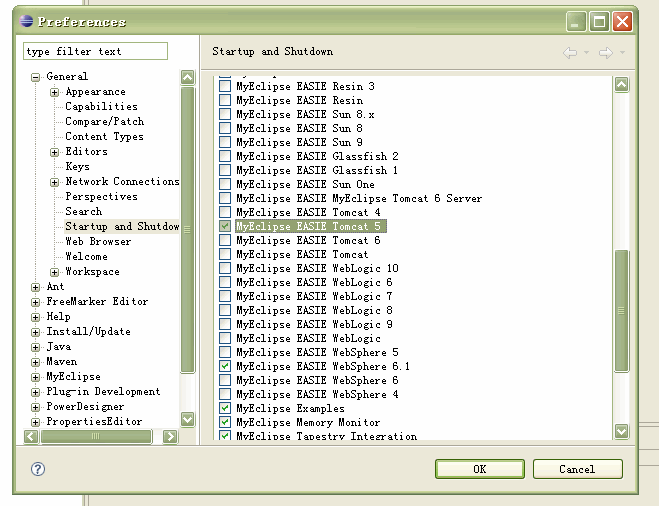Click the plug-in list scroll down arrow
The image size is (659, 506).
(622, 431)
